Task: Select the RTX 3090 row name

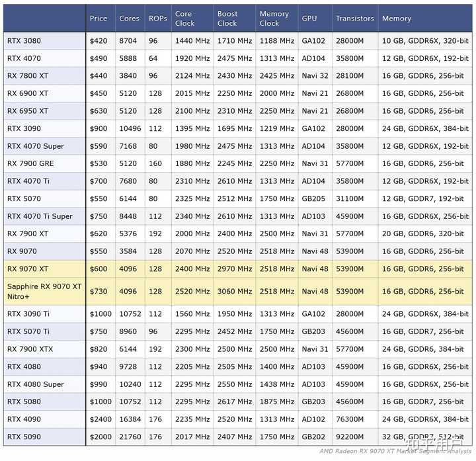Action: tap(24, 128)
